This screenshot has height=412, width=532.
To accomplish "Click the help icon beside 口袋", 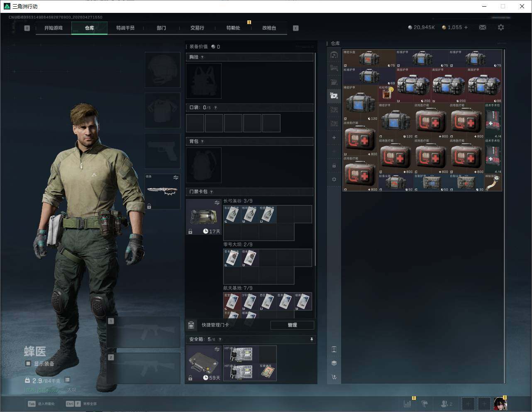I will click(215, 108).
